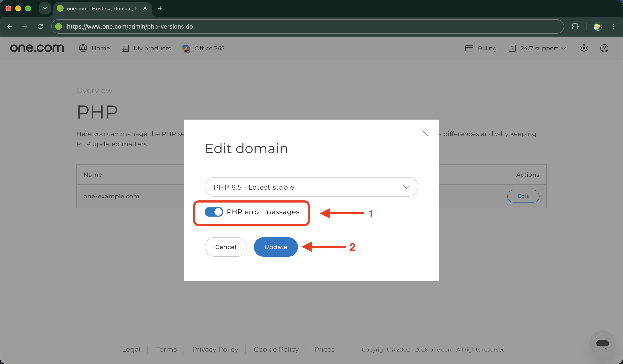Open the tab search dropdown chevron

pos(45,8)
